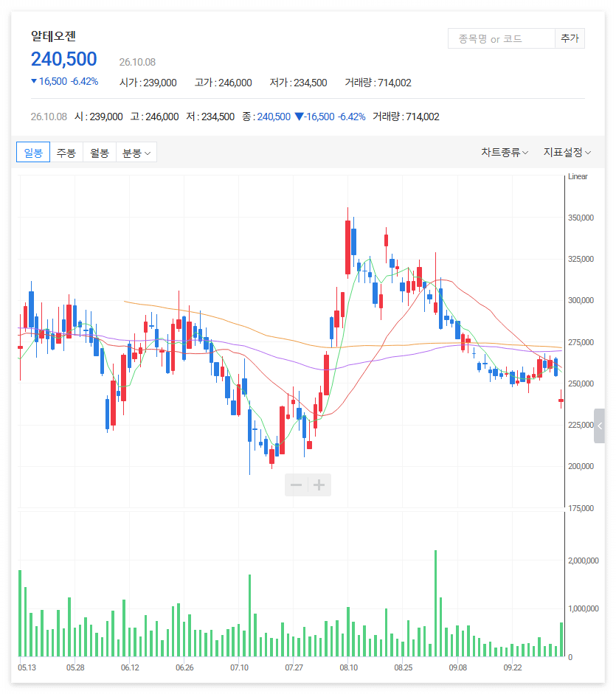
Task: Click the 05.13 date axis label
Action: click(x=27, y=667)
